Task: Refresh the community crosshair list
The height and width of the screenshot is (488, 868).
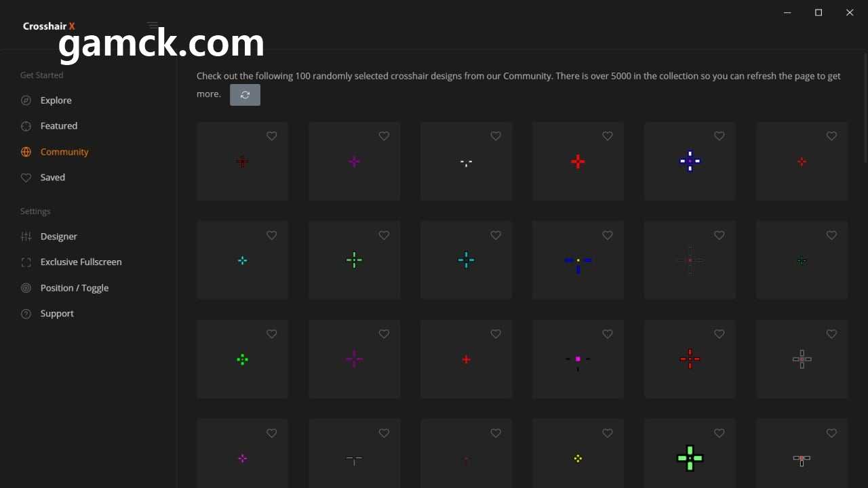Action: coord(245,95)
